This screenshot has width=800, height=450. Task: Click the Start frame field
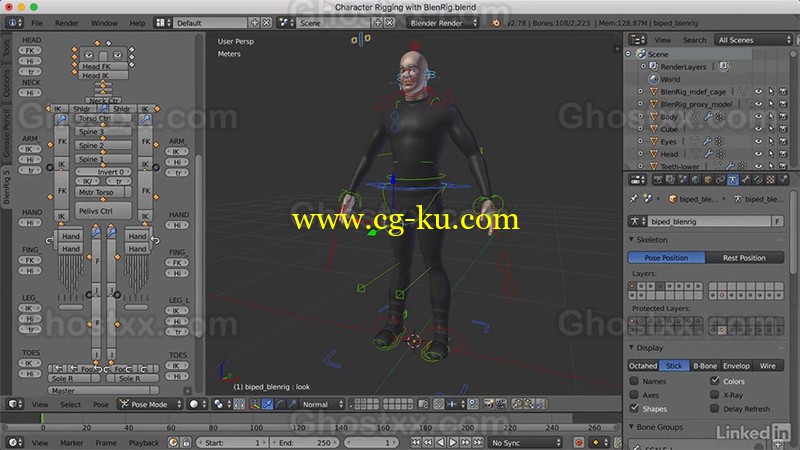[x=232, y=442]
